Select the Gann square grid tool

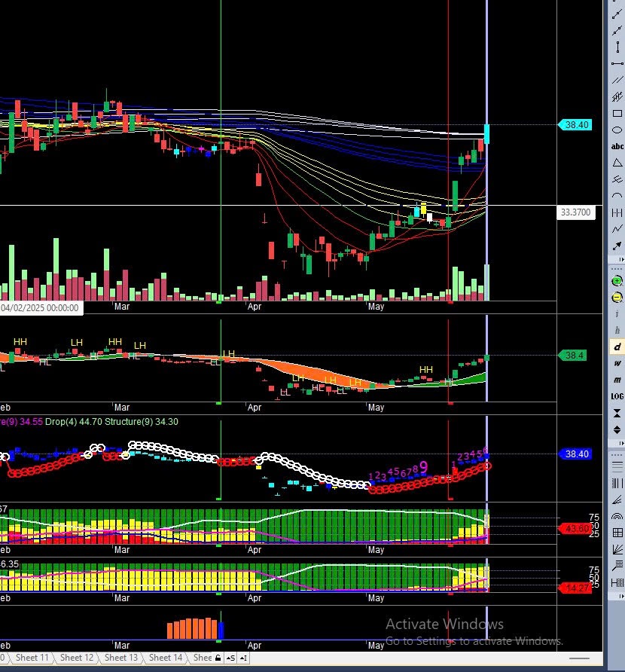tap(617, 533)
